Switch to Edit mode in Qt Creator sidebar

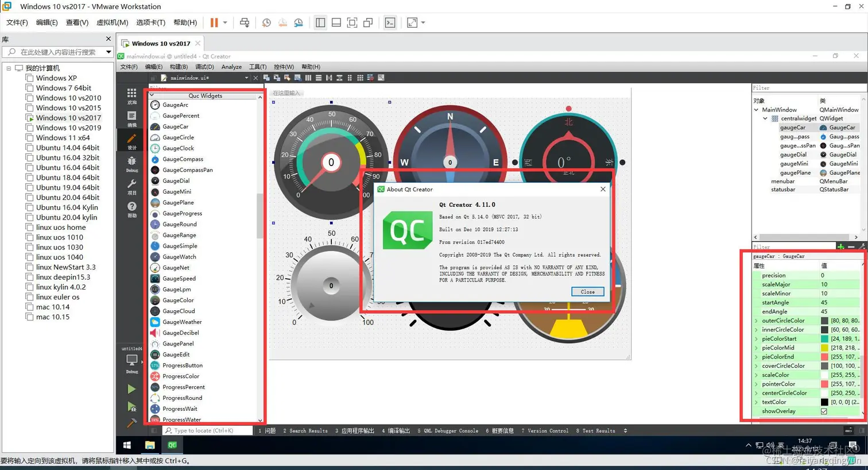click(x=131, y=119)
